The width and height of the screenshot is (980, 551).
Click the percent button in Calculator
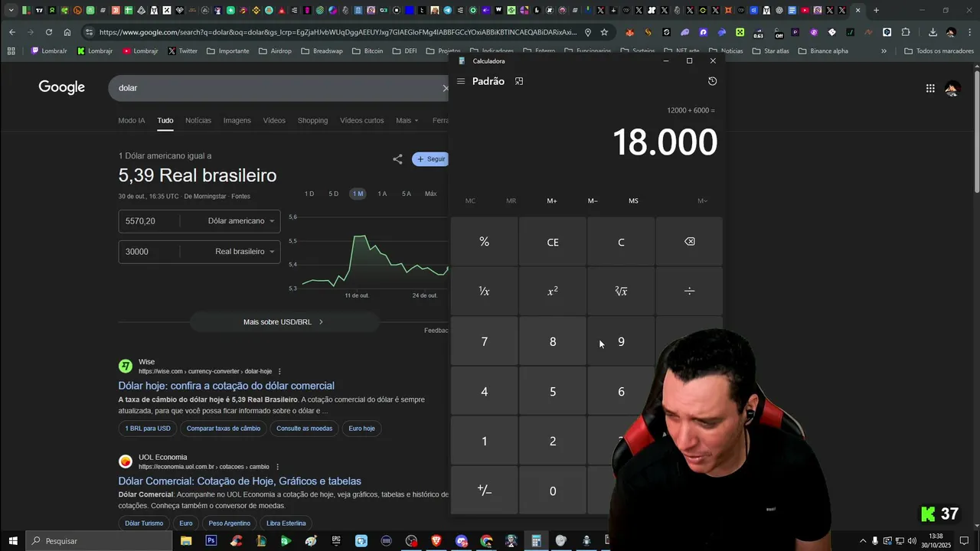(484, 242)
